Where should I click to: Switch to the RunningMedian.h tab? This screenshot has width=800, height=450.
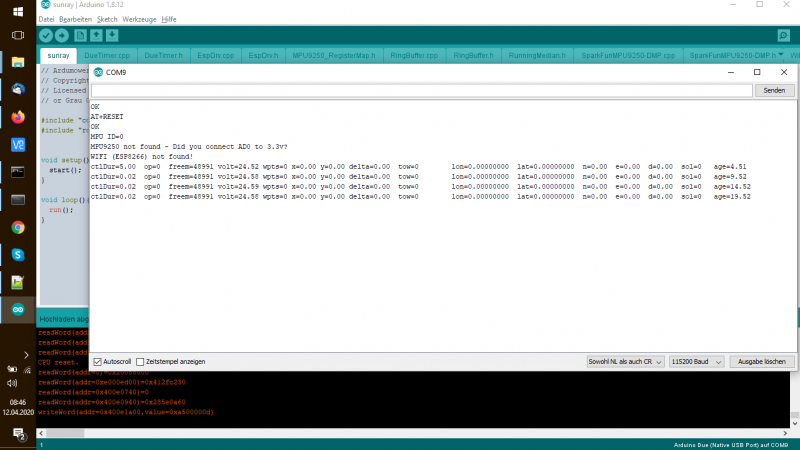[537, 55]
